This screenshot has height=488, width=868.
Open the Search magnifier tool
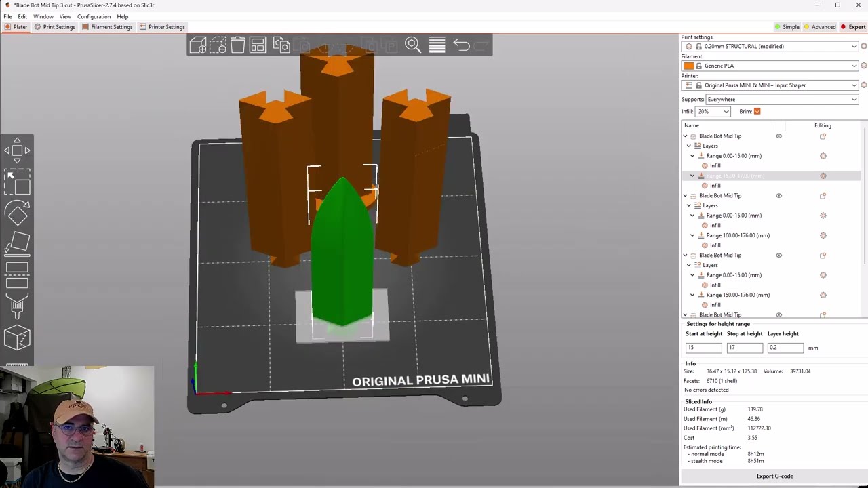[x=413, y=45]
